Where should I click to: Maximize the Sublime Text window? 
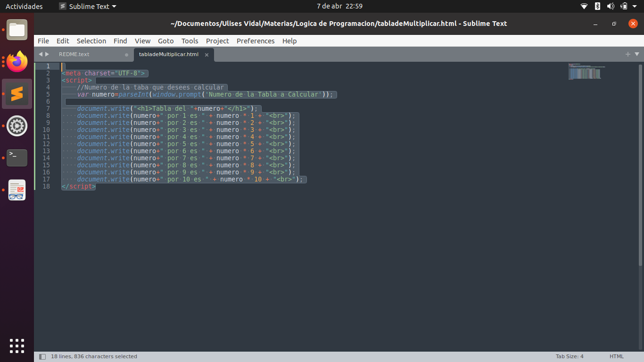(614, 24)
